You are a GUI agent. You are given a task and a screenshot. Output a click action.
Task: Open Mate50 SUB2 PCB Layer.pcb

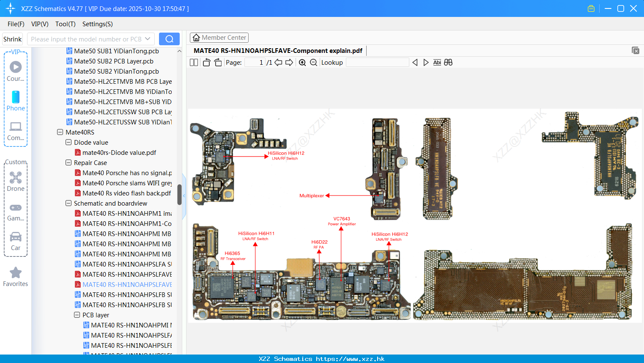(110, 61)
